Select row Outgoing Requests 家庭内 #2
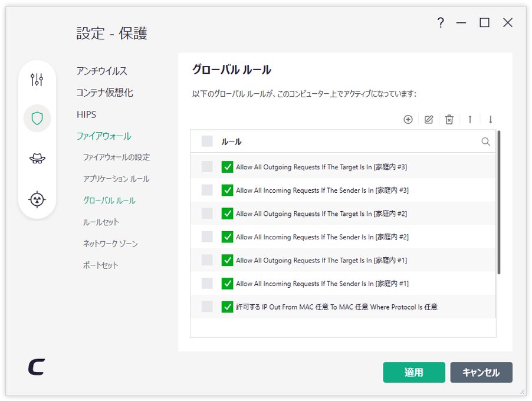The width and height of the screenshot is (532, 401). click(x=207, y=213)
